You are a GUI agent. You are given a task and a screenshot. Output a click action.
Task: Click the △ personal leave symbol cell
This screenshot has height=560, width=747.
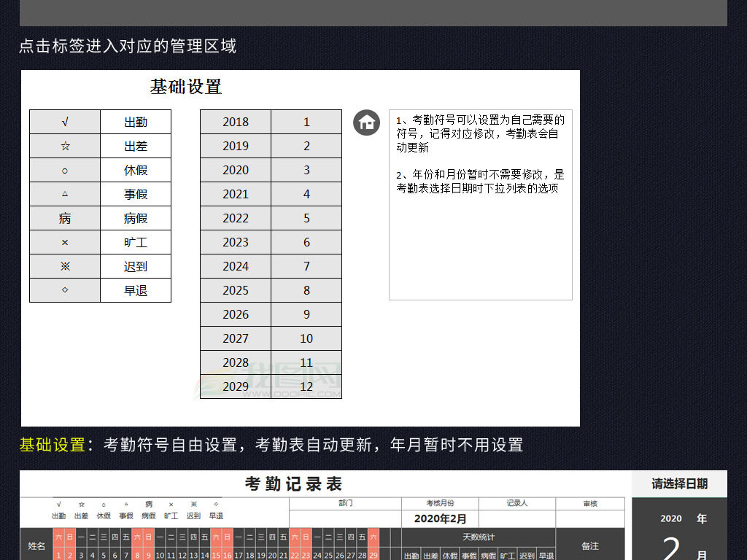coord(65,194)
